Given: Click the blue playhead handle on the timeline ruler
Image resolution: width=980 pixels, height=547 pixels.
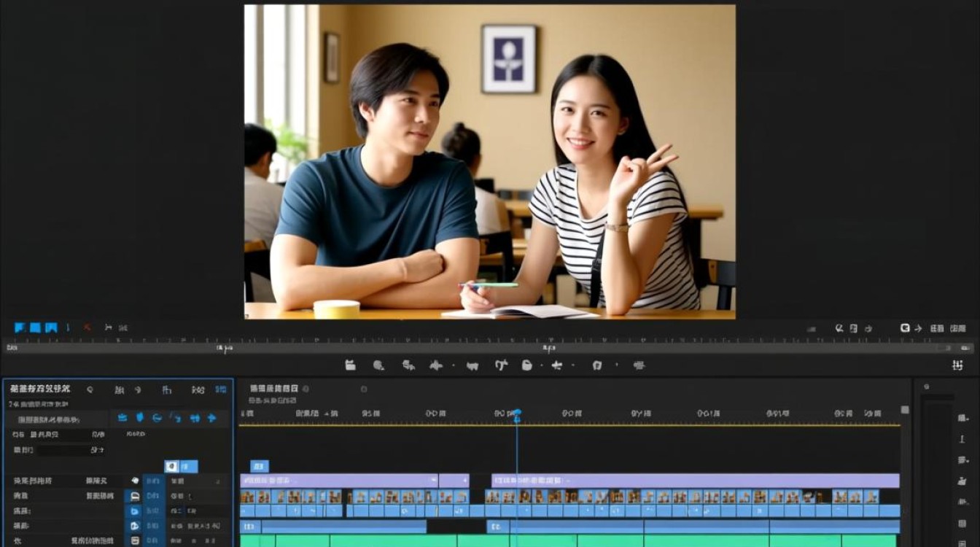Looking at the screenshot, I should [x=517, y=414].
